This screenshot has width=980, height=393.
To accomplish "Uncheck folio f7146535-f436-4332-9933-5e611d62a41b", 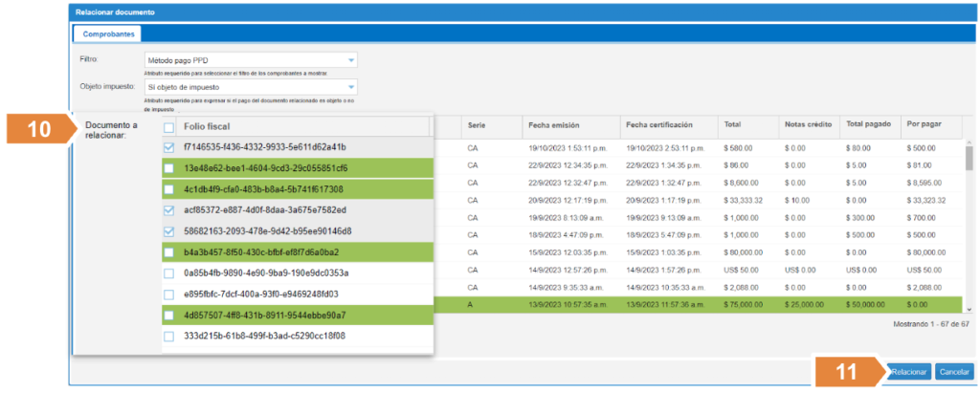I will coord(168,147).
